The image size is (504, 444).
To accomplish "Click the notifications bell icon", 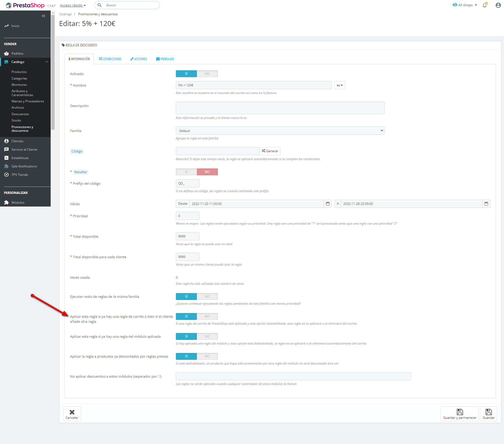I will (x=485, y=5).
